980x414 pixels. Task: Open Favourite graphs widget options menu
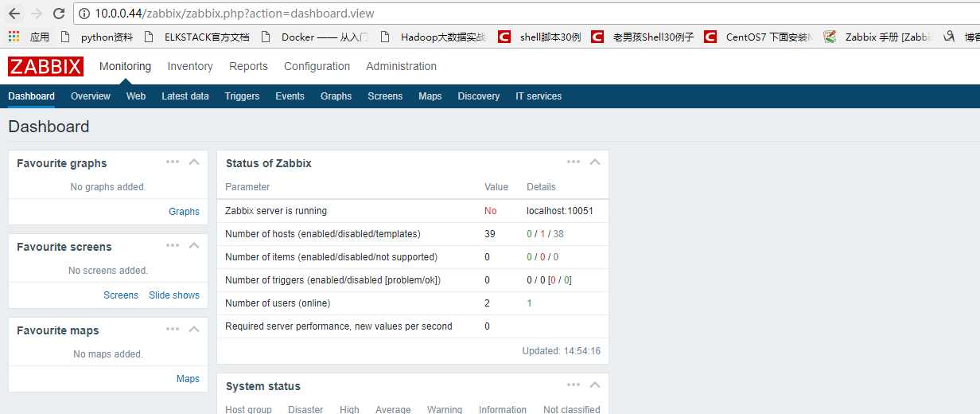(173, 162)
